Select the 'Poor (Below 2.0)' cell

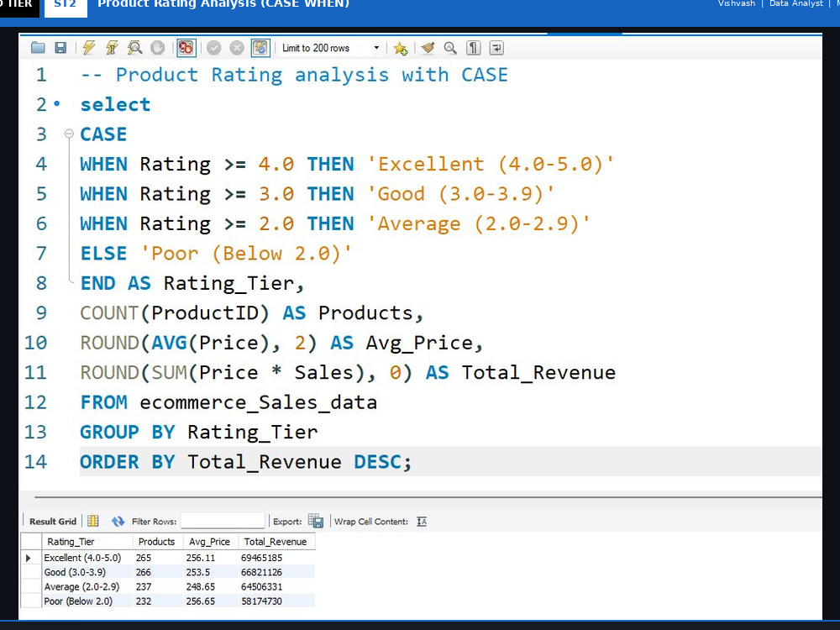87,601
